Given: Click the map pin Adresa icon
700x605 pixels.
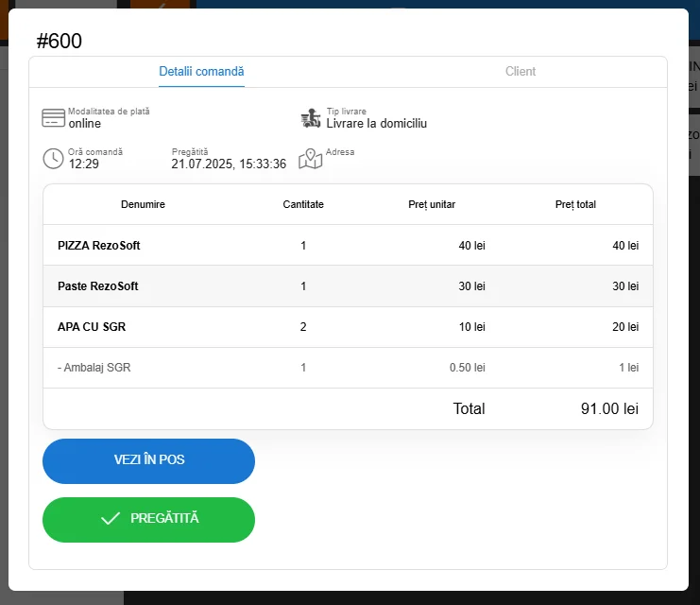Looking at the screenshot, I should tap(310, 159).
